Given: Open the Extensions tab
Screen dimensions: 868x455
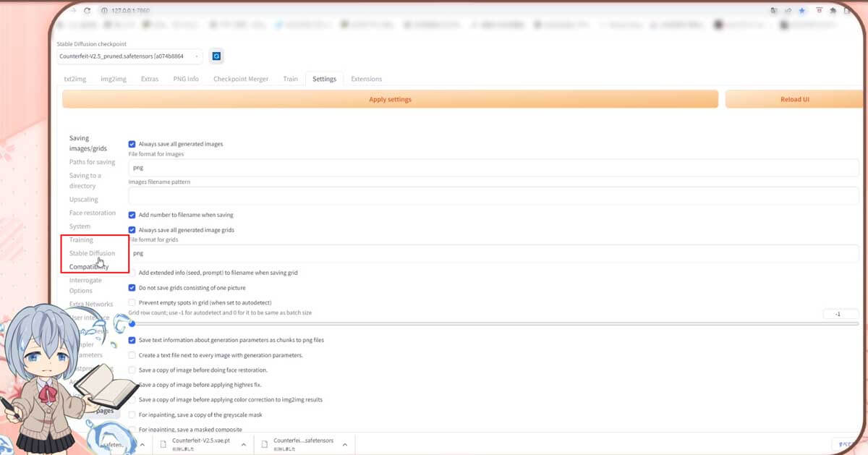Looking at the screenshot, I should (x=366, y=79).
